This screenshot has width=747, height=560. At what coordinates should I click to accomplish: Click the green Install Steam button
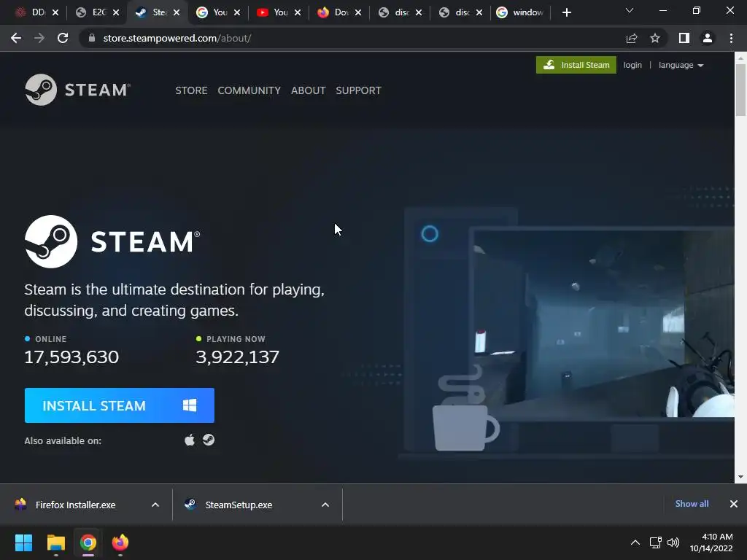pyautogui.click(x=576, y=65)
